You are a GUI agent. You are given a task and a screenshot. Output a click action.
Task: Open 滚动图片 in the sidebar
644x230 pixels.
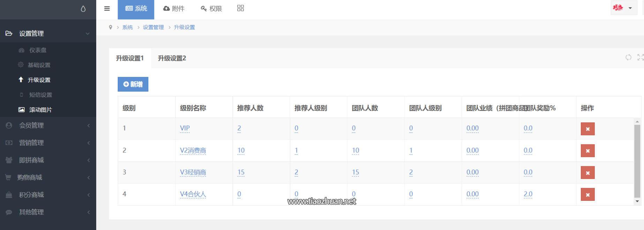40,110
